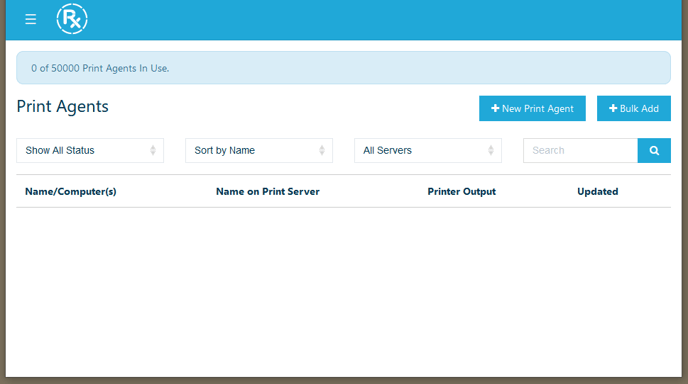This screenshot has height=384, width=688.
Task: Click the Updated column header
Action: 598,192
